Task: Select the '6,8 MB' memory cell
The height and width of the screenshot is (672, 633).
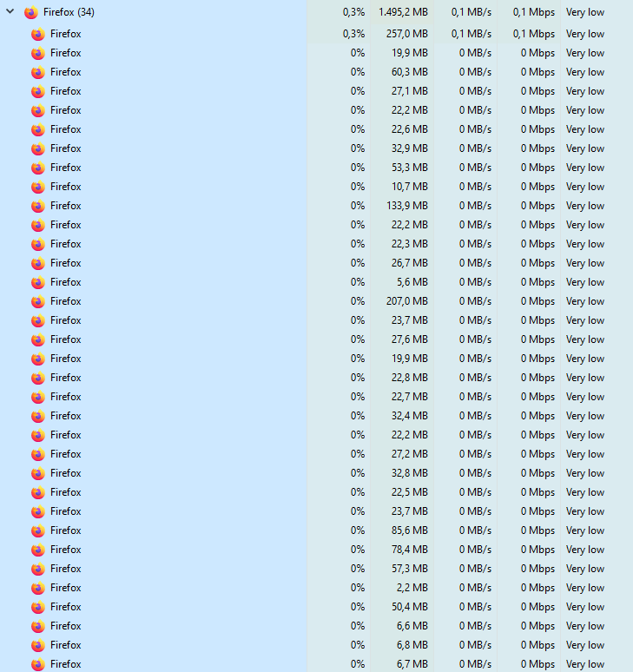Action: point(412,644)
